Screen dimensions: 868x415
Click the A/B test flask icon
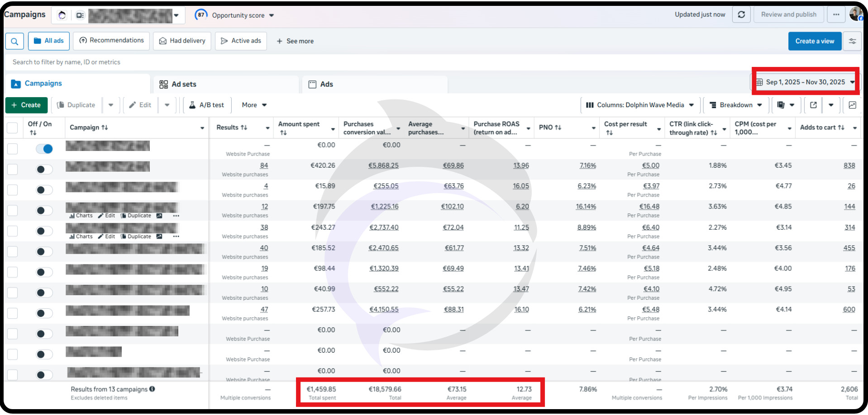pyautogui.click(x=192, y=105)
